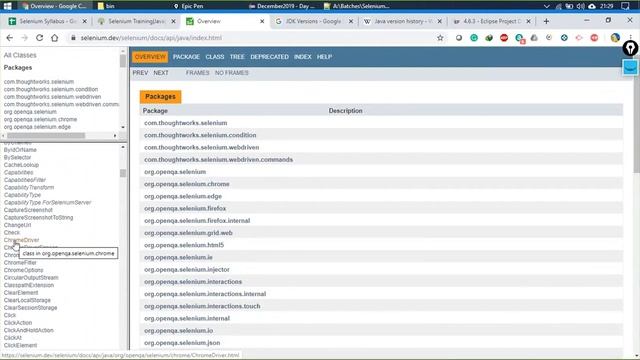This screenshot has width=640, height=360.
Task: Open the CaptureScreenshotToString class link
Action: [x=38, y=218]
